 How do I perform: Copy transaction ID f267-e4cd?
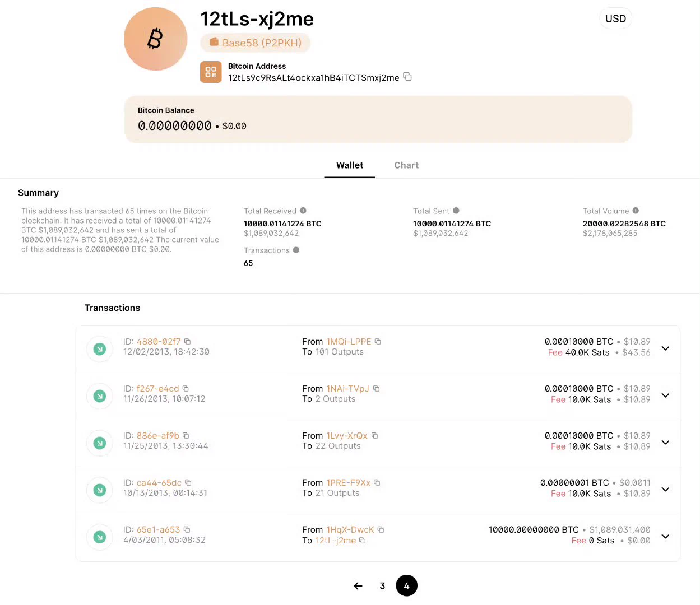186,388
